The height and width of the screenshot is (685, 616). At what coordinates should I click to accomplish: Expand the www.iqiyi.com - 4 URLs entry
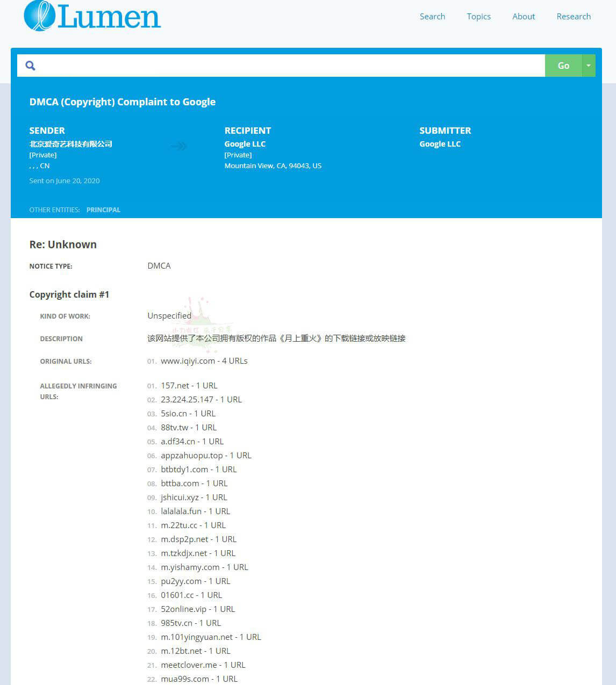204,361
